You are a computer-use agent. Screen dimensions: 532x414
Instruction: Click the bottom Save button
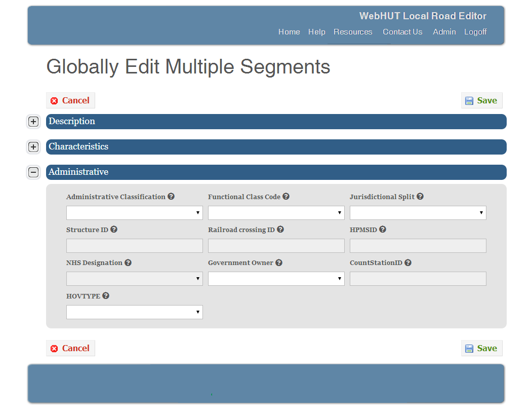coord(481,348)
